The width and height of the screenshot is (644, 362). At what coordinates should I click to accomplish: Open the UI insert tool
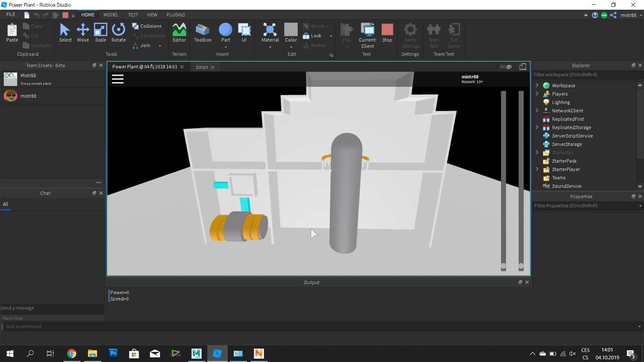244,33
